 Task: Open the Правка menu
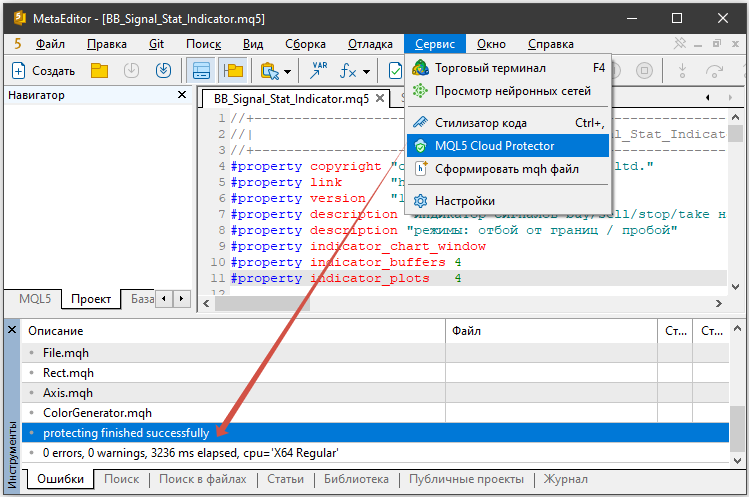coord(107,44)
